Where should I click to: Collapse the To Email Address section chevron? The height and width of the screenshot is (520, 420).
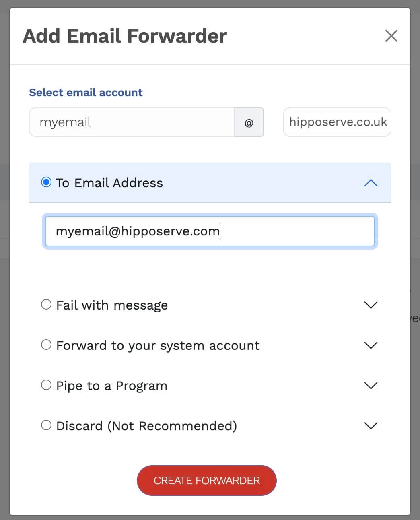tap(371, 183)
